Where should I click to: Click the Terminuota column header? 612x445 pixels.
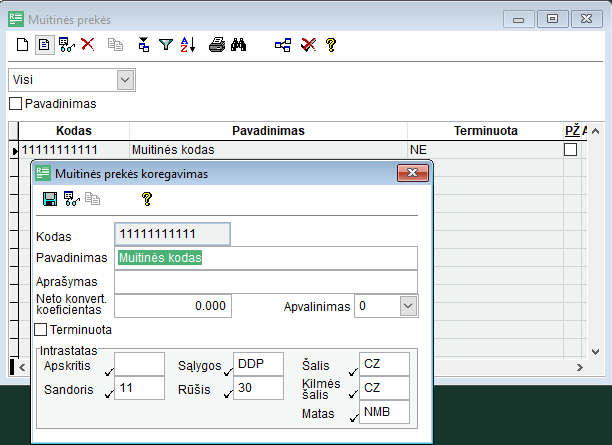click(x=486, y=131)
